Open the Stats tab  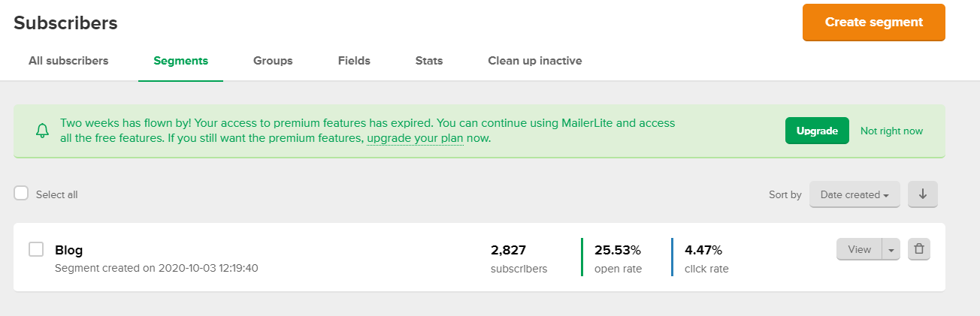pos(429,61)
